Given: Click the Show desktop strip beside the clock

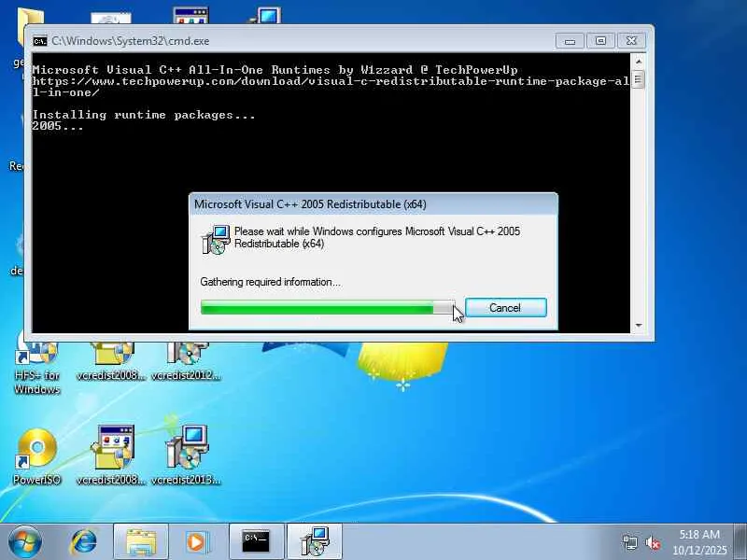Looking at the screenshot, I should tap(740, 542).
